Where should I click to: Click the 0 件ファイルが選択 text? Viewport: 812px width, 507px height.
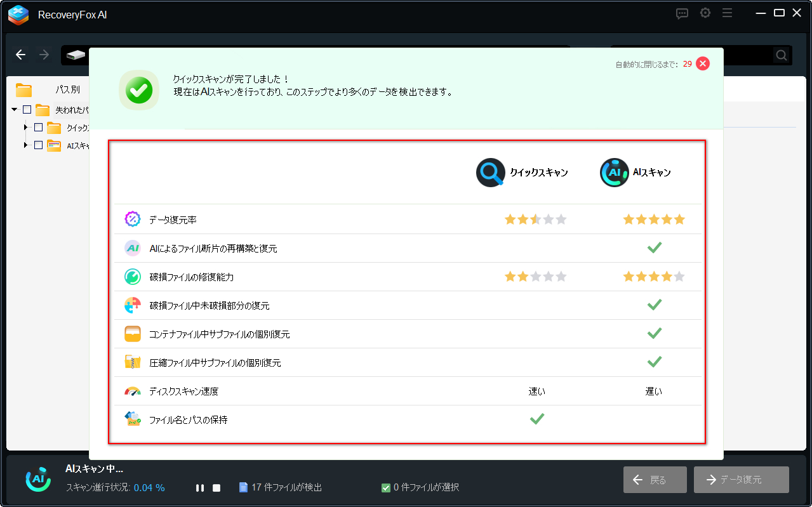coord(426,487)
